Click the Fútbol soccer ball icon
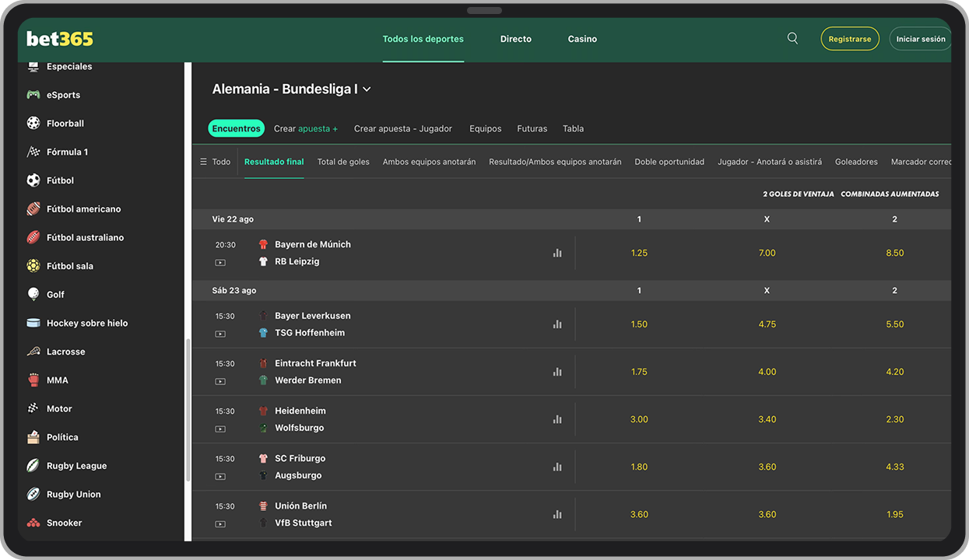This screenshot has width=969, height=560. pos(33,180)
